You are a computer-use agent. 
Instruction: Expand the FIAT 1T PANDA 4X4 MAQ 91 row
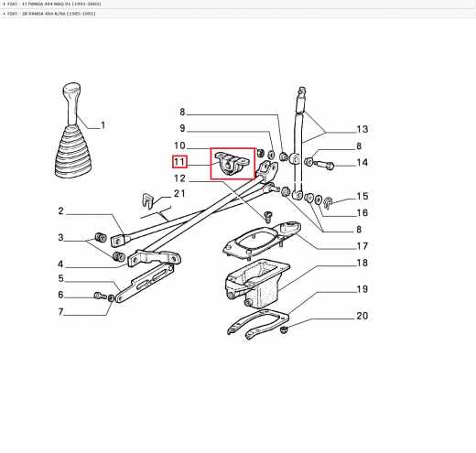(x=238, y=4)
